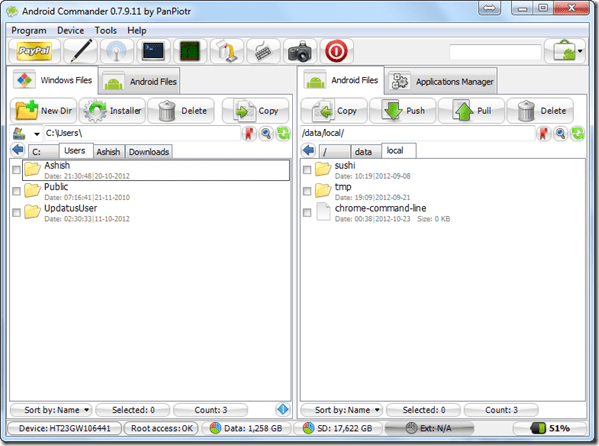Click the Pull button
This screenshot has height=446, width=599.
point(471,111)
